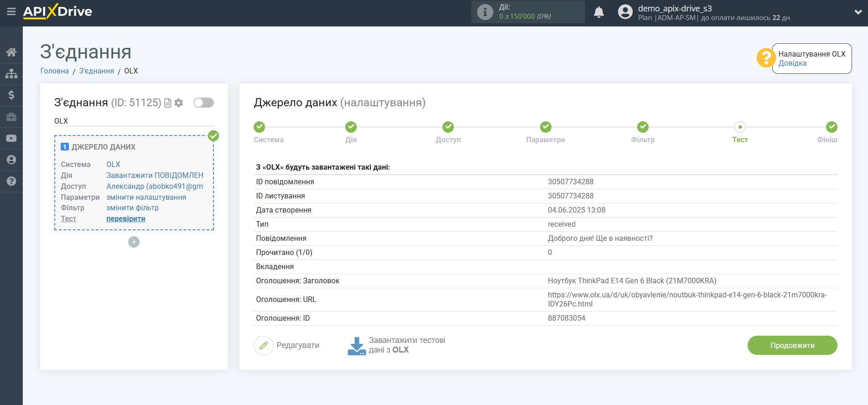
Task: Go to the Система step
Action: pyautogui.click(x=260, y=127)
